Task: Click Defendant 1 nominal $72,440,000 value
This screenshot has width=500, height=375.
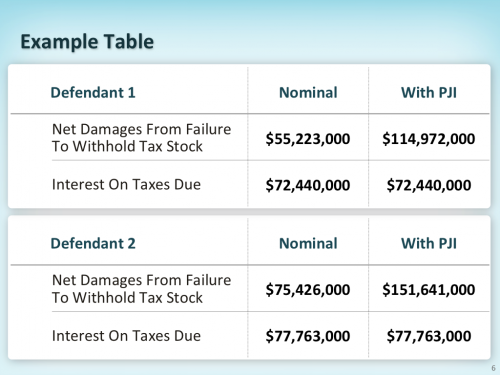Action: 308,185
